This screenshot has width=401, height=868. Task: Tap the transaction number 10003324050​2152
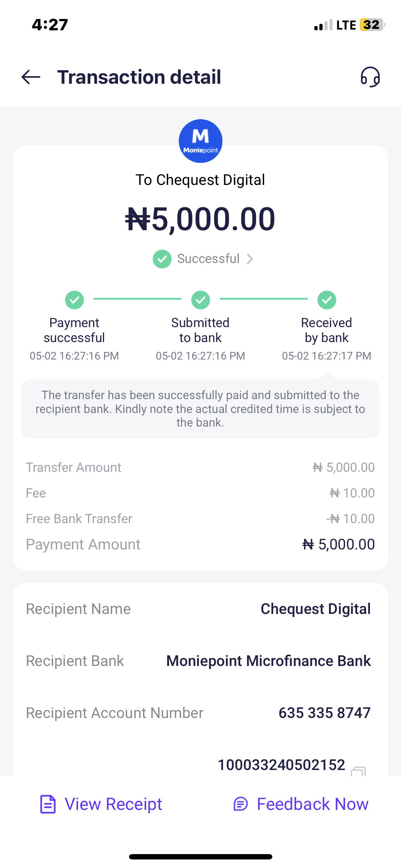tap(281, 765)
